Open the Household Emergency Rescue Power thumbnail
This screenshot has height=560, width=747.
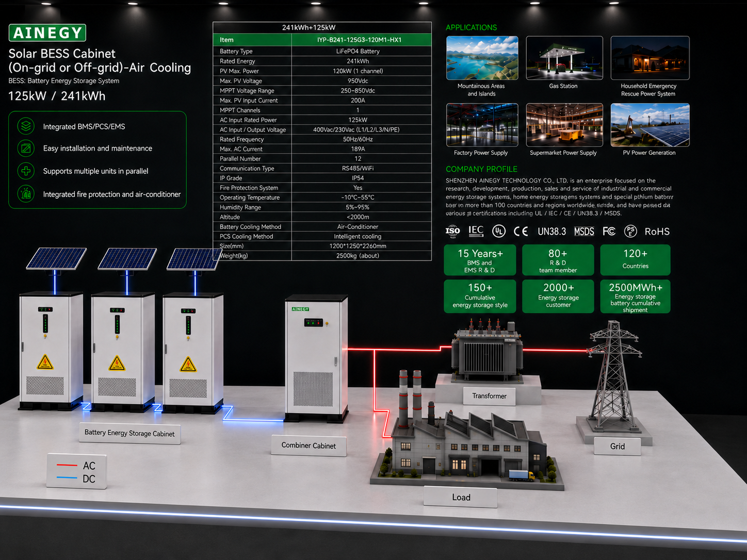(x=650, y=58)
